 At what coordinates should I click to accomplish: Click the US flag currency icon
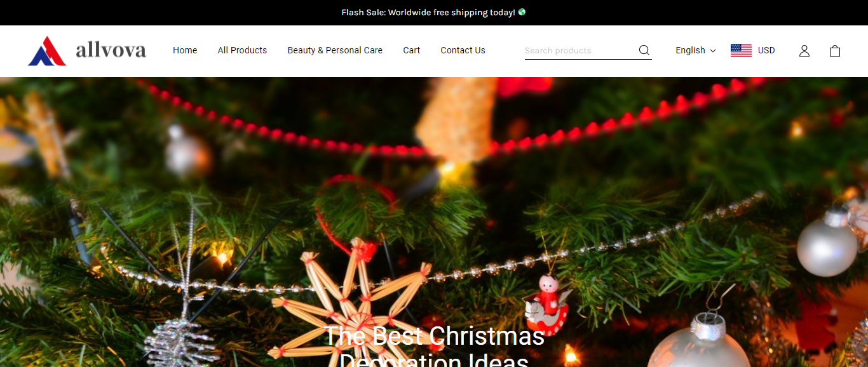point(741,50)
